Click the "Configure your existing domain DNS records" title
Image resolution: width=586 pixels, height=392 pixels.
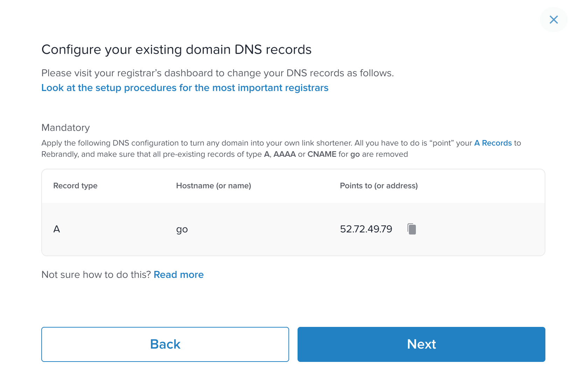pos(176,50)
